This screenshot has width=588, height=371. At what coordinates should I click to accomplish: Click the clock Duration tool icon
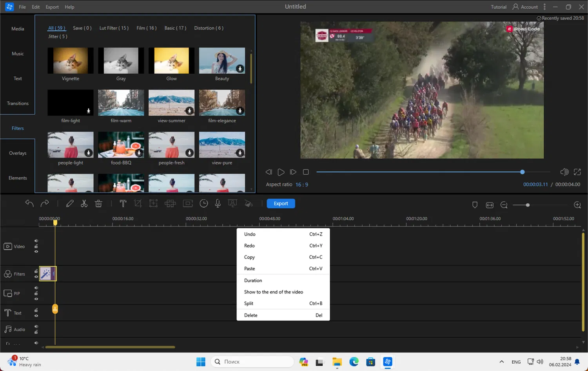(203, 204)
